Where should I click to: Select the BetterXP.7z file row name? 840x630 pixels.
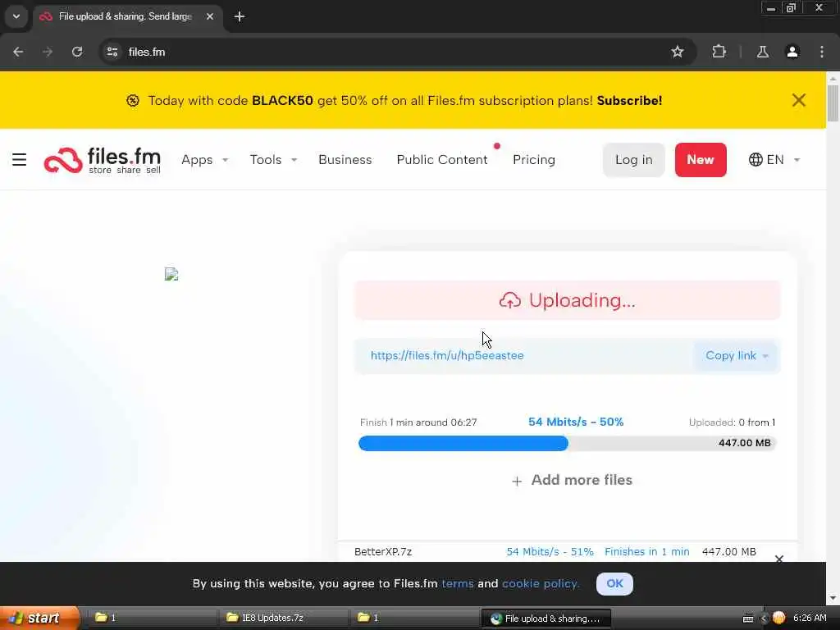383,552
